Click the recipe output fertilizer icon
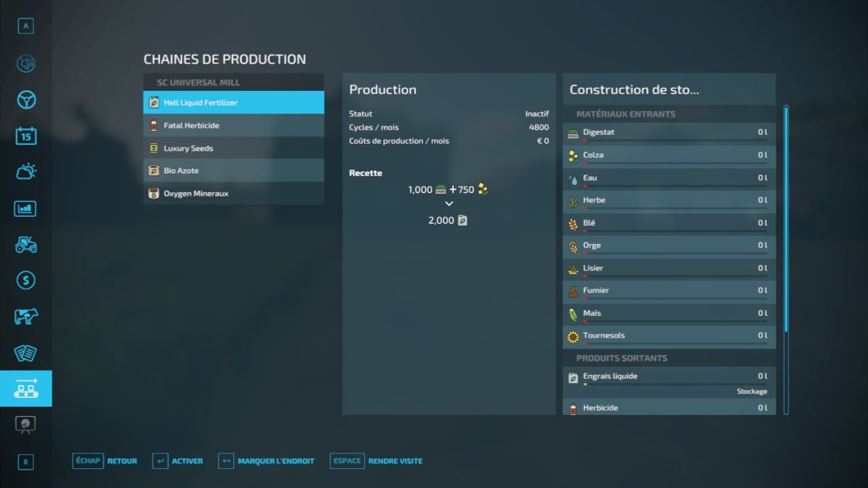The height and width of the screenshot is (488, 868). [462, 220]
